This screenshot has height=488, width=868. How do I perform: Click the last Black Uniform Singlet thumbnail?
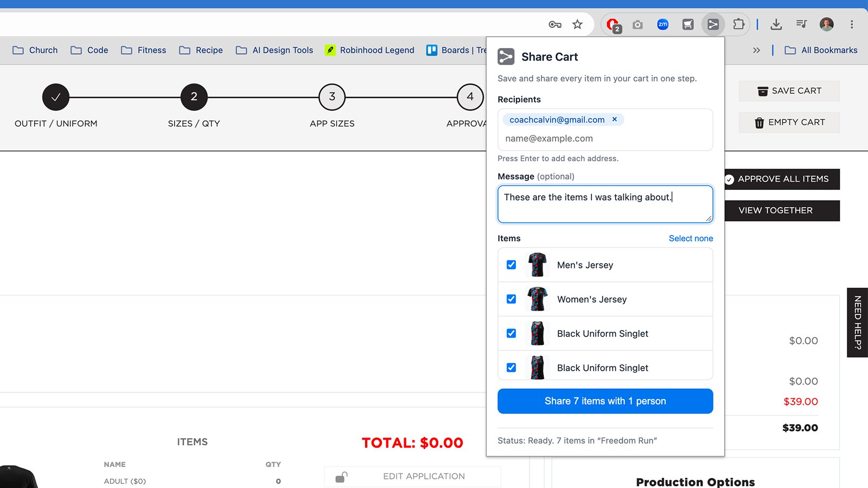pos(537,367)
